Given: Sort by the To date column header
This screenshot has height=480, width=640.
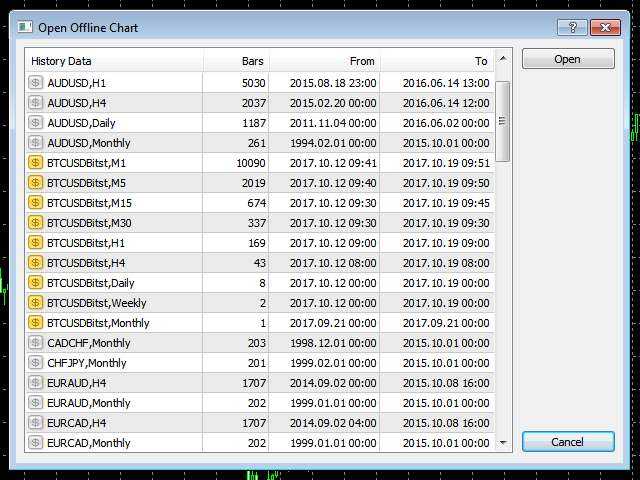Looking at the screenshot, I should [x=437, y=61].
